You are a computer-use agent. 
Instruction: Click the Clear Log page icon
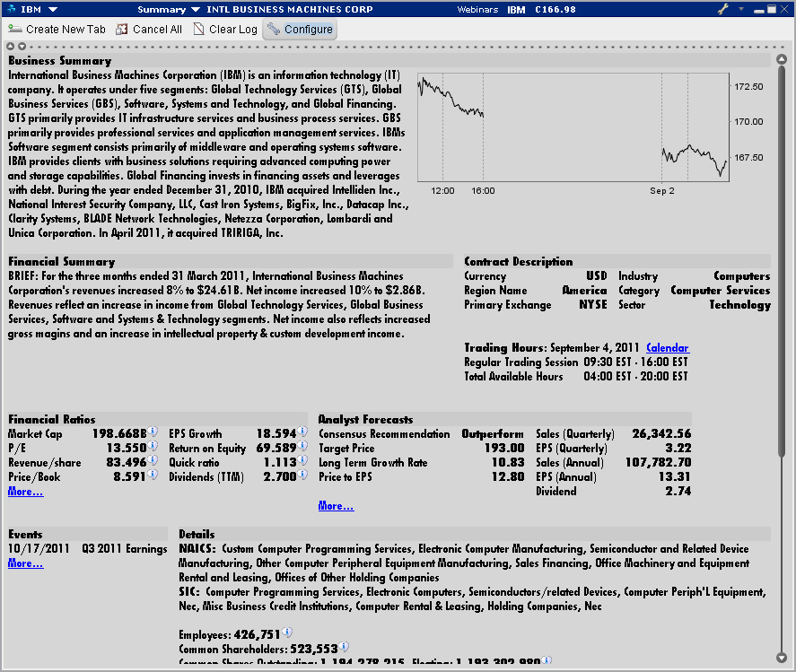(198, 30)
